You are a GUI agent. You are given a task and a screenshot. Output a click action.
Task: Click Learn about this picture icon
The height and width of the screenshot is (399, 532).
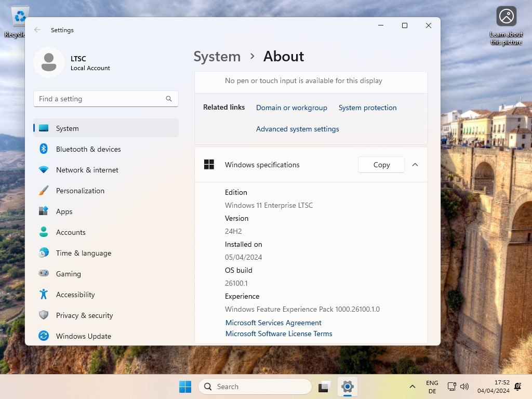click(x=506, y=16)
